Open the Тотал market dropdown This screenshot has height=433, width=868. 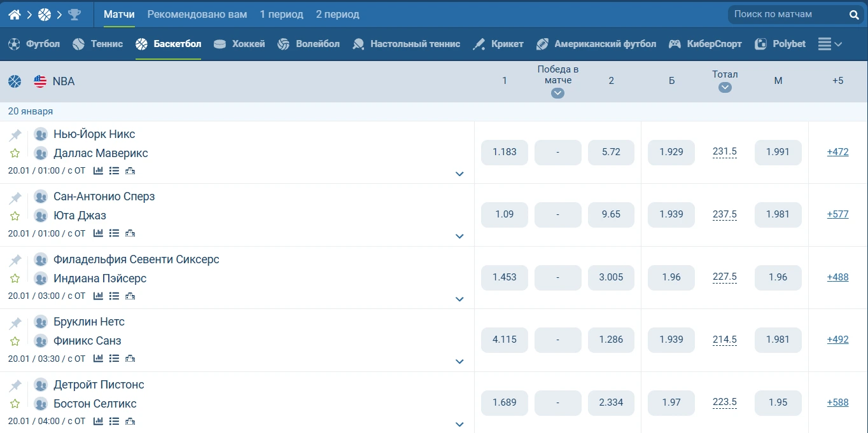click(725, 87)
